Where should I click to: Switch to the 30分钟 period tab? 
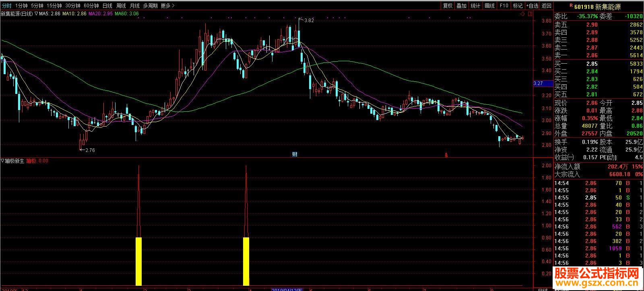73,6
